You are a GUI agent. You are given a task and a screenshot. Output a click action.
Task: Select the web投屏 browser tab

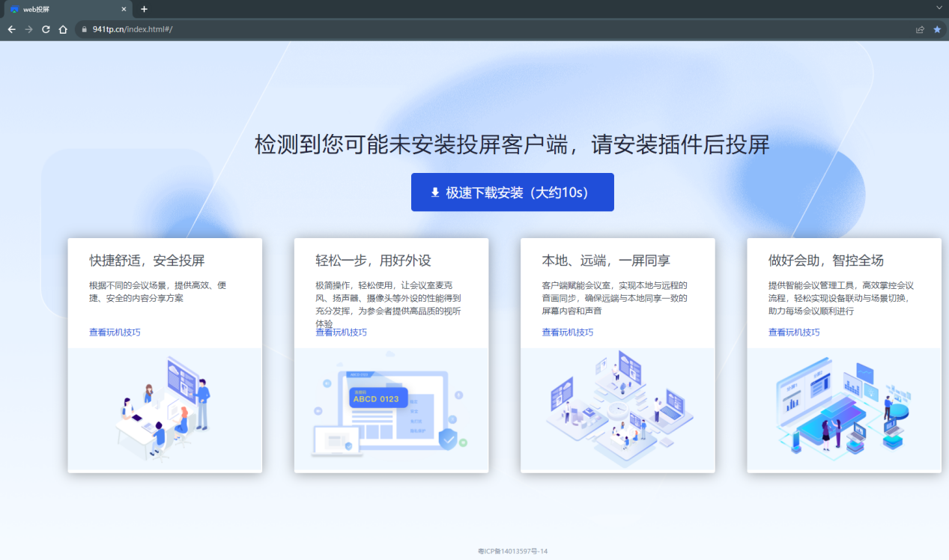pyautogui.click(x=60, y=9)
